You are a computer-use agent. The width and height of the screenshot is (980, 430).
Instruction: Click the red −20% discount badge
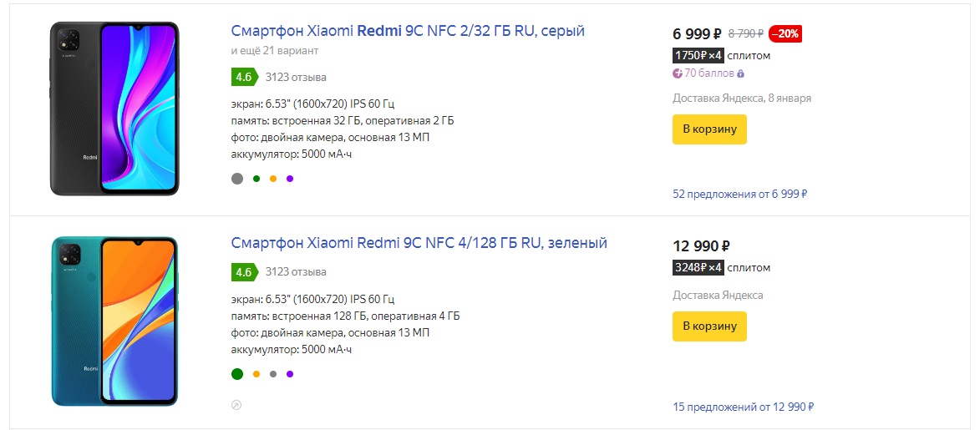click(x=785, y=33)
